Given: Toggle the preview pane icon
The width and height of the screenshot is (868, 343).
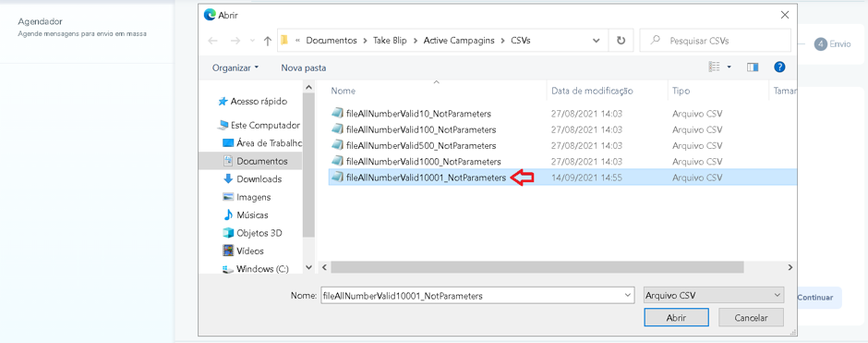Looking at the screenshot, I should (753, 67).
